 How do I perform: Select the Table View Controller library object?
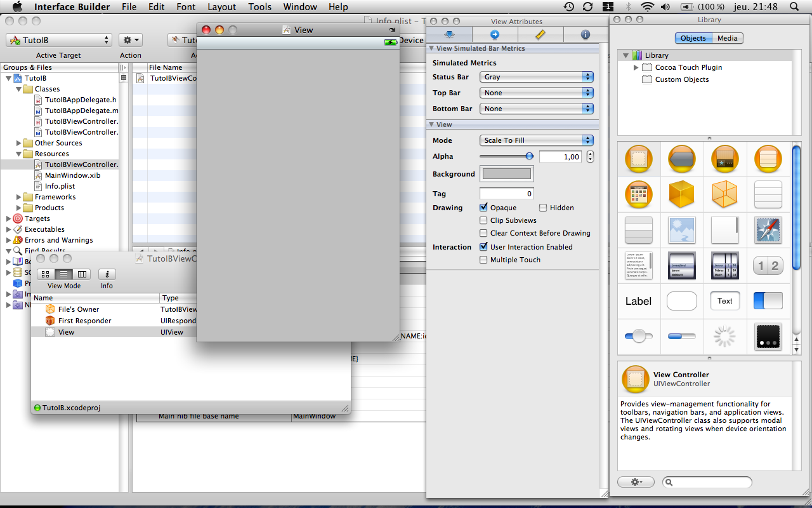click(x=768, y=159)
